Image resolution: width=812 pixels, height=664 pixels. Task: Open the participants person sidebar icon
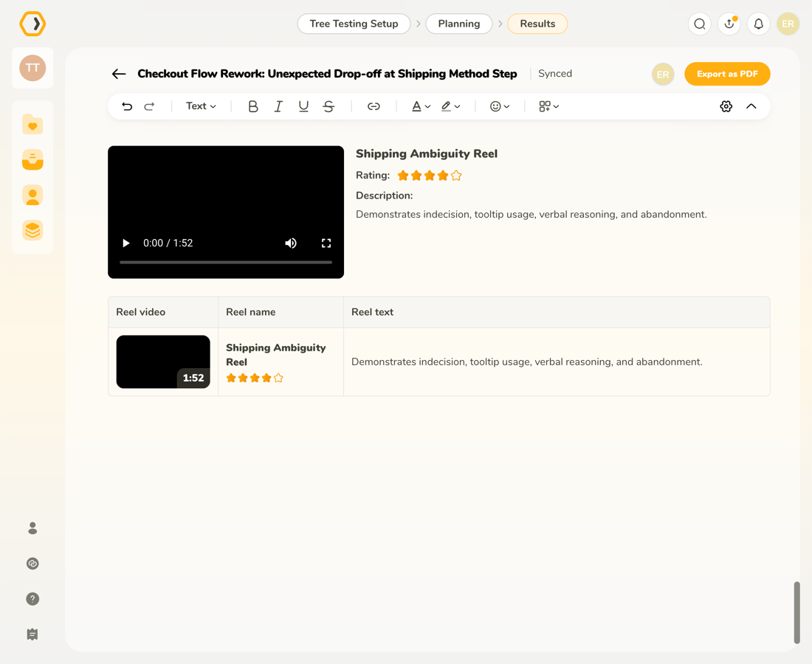[32, 195]
